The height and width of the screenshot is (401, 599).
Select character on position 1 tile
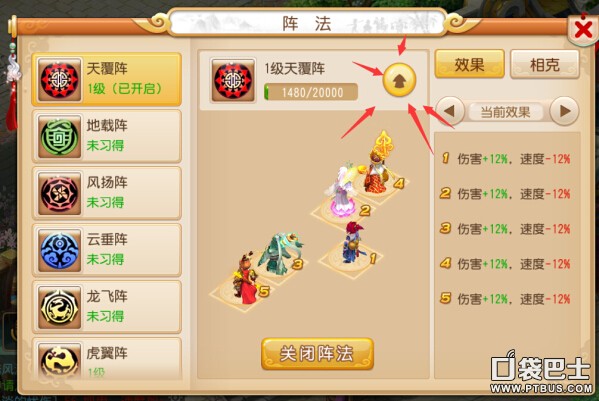(353, 244)
